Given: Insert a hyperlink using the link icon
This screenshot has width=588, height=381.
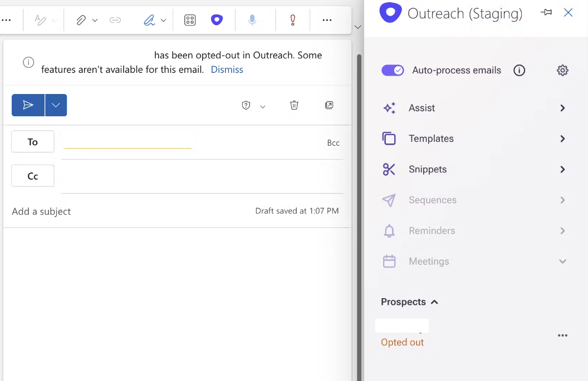Looking at the screenshot, I should (x=115, y=19).
